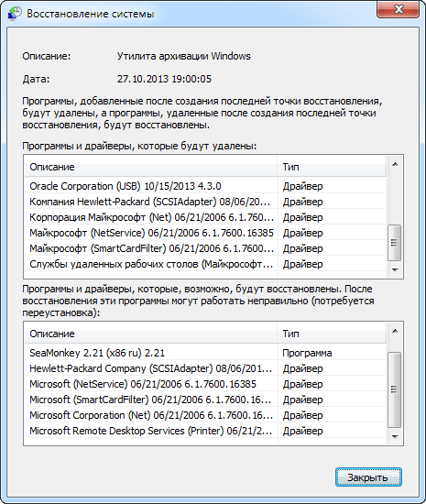This screenshot has height=504, width=426.
Task: Select the Microsoft (NetService) driver row
Action: (205, 384)
